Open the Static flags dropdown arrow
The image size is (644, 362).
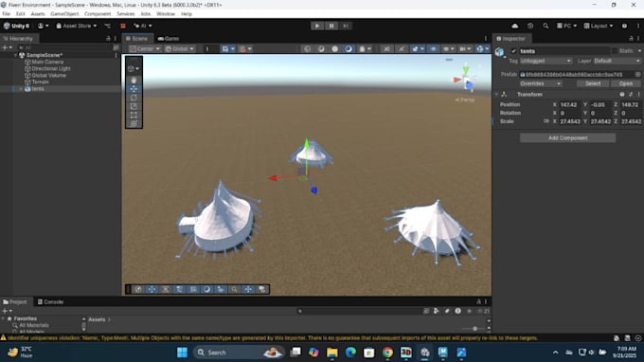point(639,51)
